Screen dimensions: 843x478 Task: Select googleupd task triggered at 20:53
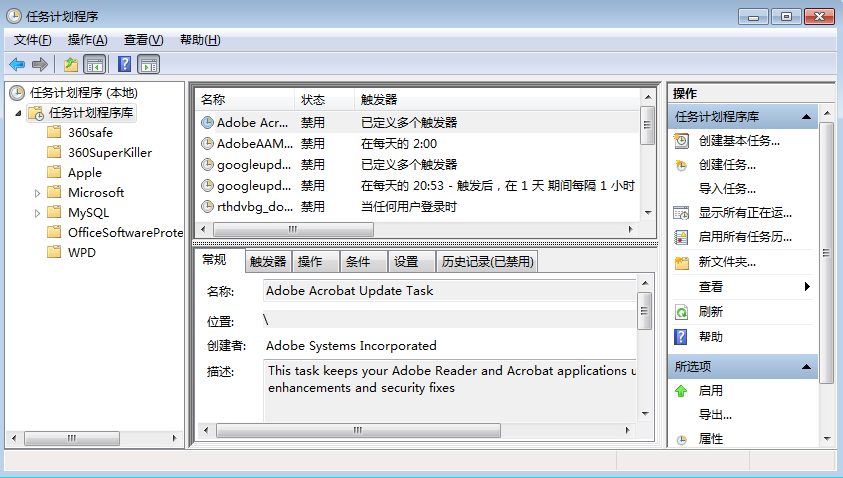pyautogui.click(x=418, y=186)
